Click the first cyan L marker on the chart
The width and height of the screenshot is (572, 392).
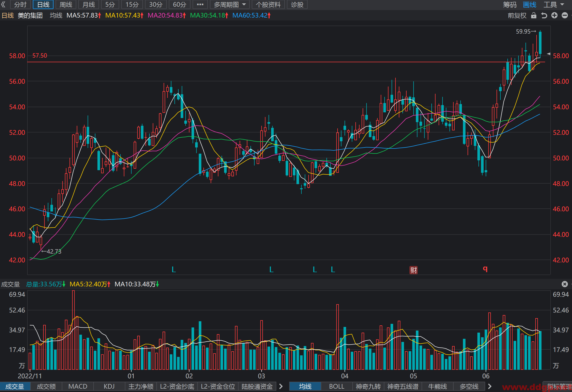pyautogui.click(x=174, y=270)
